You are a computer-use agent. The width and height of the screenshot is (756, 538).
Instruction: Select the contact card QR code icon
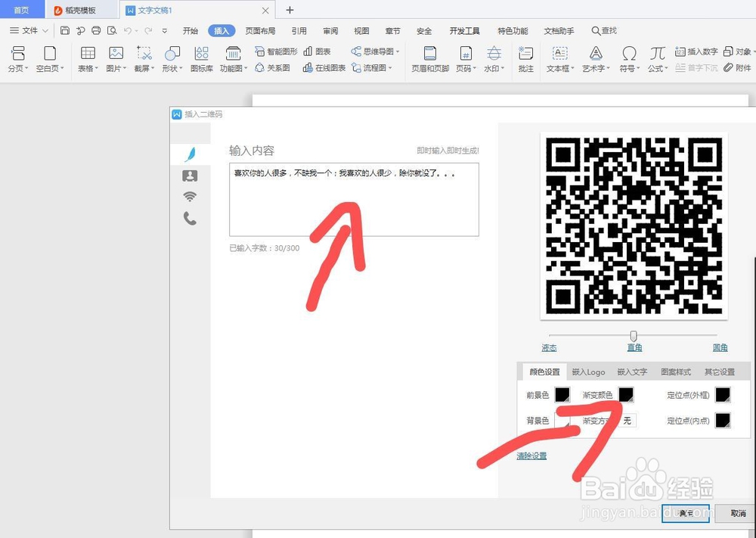tap(190, 176)
